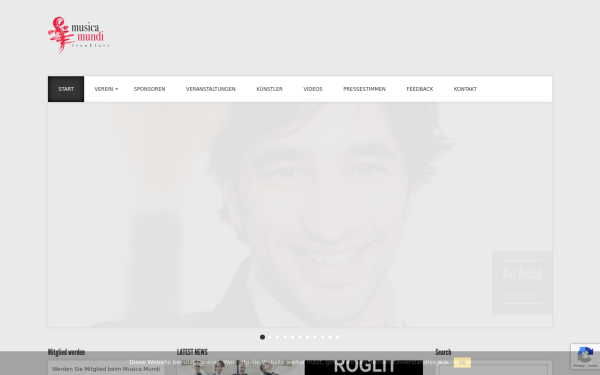Screen dimensions: 600x375
Task: Open the START menu item
Action: [66, 89]
